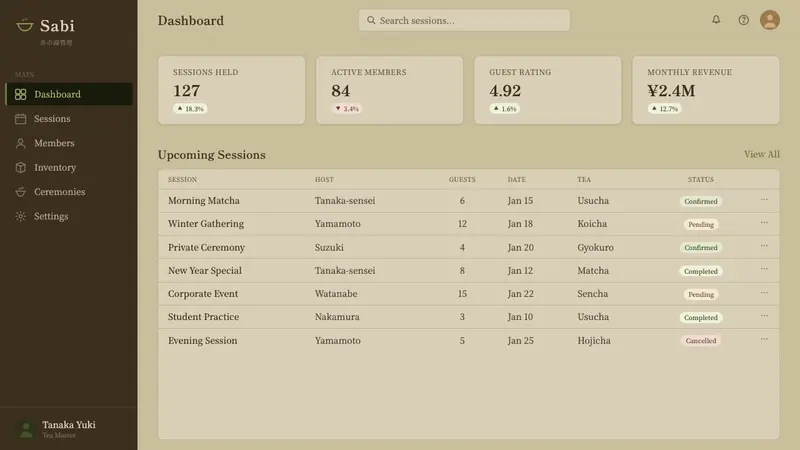Screen dimensions: 800x450
Task: Click Confirmed status of Morning Matcha
Action: 701,202
